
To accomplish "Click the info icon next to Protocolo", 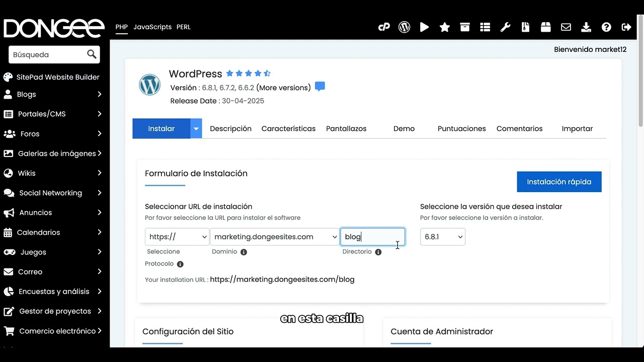I will click(180, 264).
